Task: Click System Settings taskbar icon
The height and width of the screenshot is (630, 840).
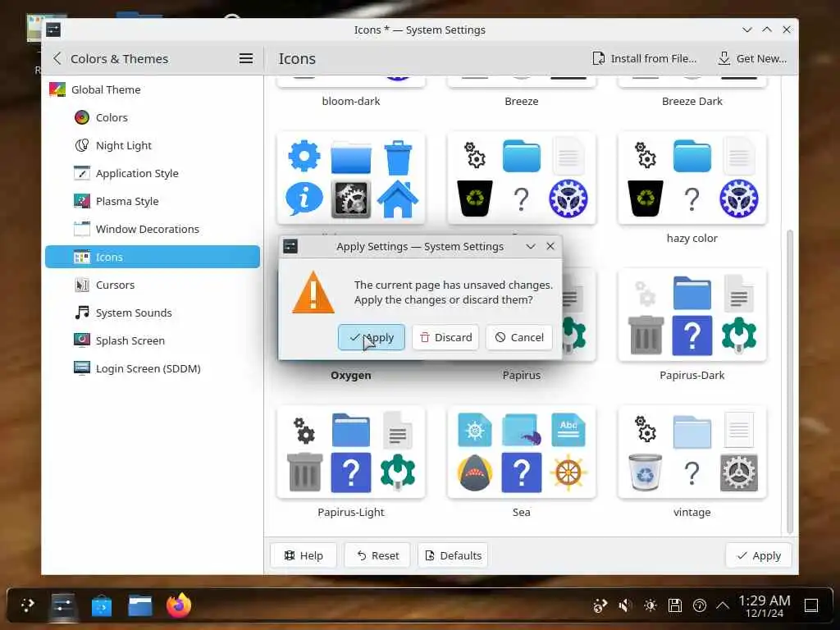Action: coord(63,606)
